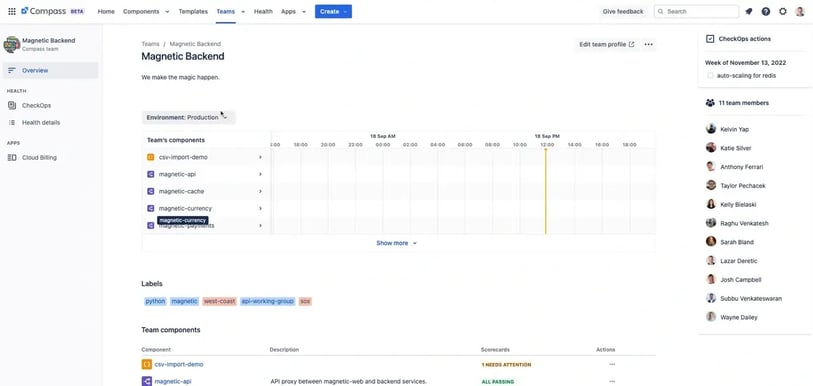Click the magnetic-cache component icon
Image resolution: width=813 pixels, height=386 pixels.
click(x=150, y=191)
